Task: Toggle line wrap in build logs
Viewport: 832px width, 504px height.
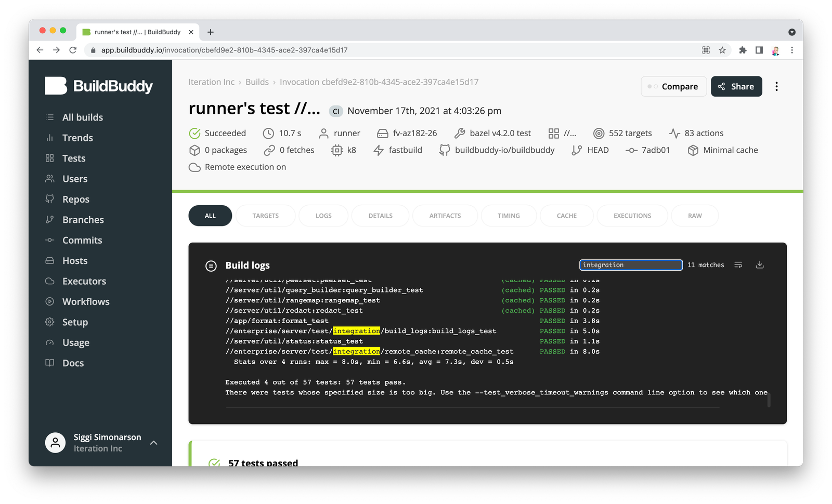Action: click(738, 265)
